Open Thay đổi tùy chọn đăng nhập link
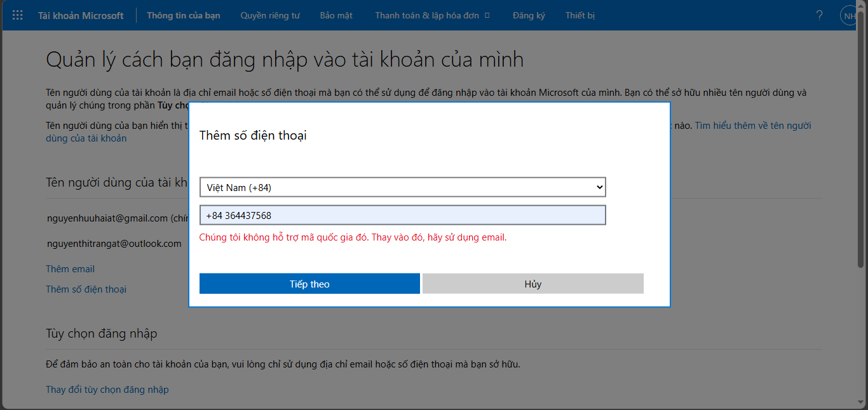Screen dimensions: 868x410 (107, 390)
